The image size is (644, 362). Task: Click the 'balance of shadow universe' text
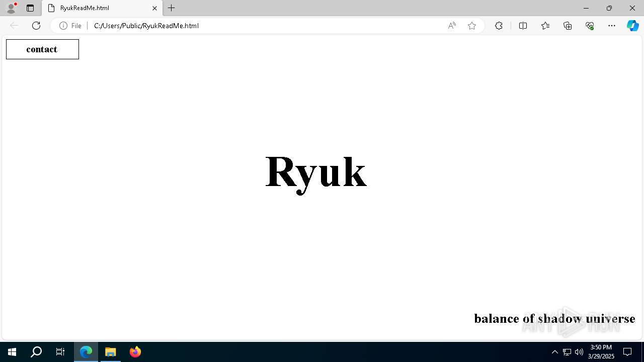[554, 319]
